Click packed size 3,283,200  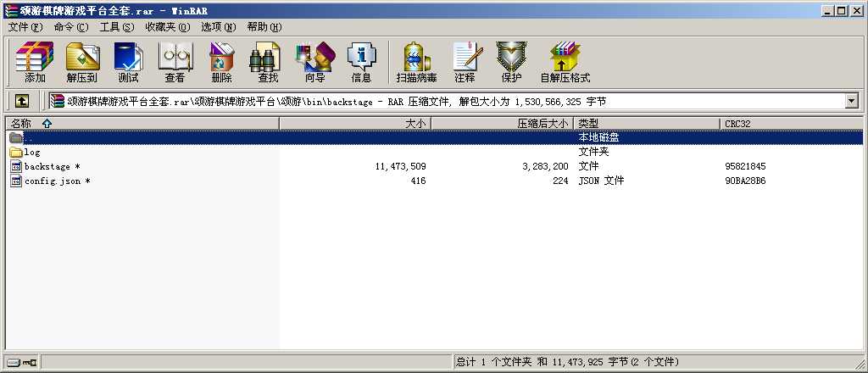(545, 166)
